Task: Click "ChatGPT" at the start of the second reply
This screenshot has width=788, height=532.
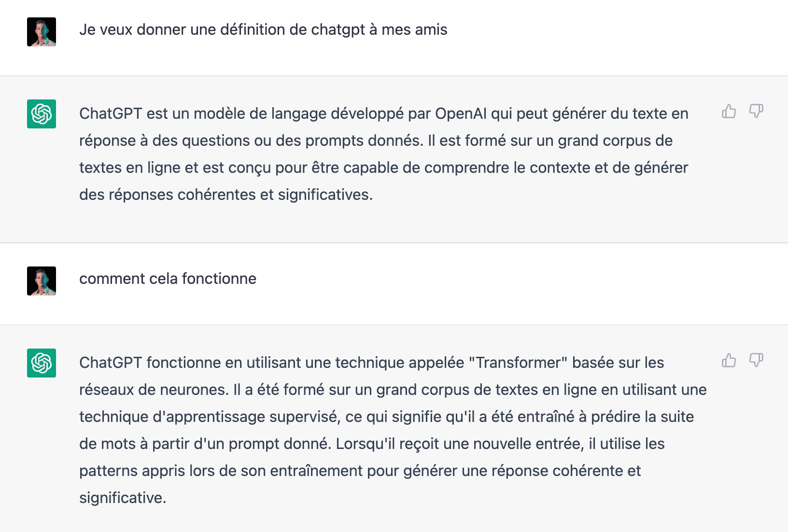Action: coord(111,363)
